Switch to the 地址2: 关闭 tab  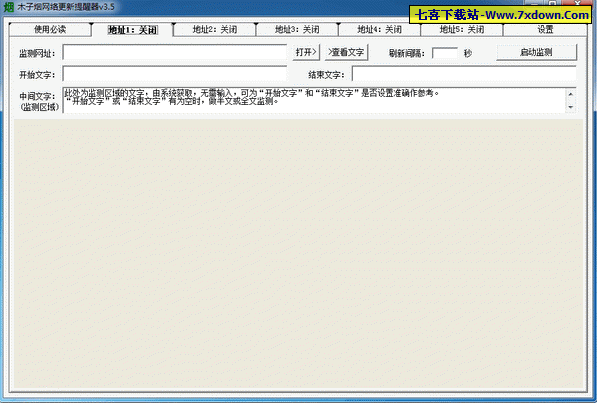coord(215,29)
